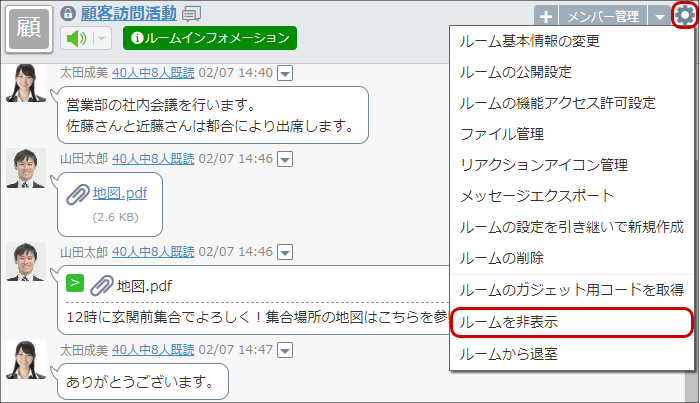Open ファイル管理 from the menu
The height and width of the screenshot is (403, 700).
572,134
